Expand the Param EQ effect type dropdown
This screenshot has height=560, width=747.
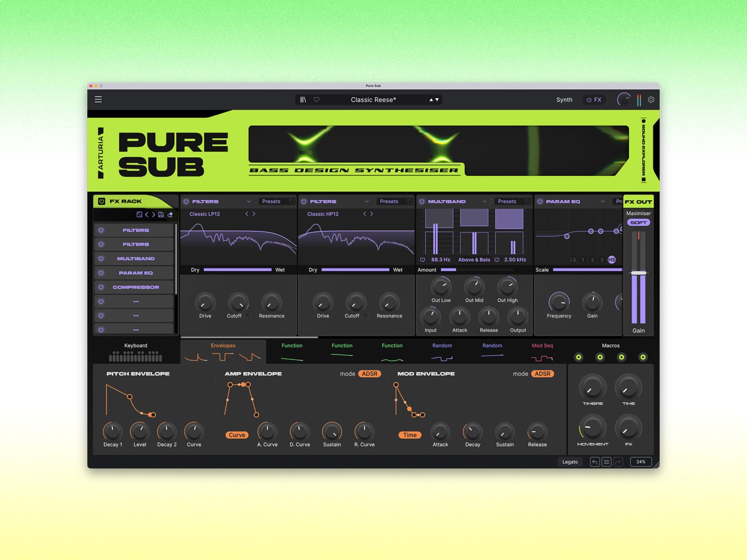(603, 202)
